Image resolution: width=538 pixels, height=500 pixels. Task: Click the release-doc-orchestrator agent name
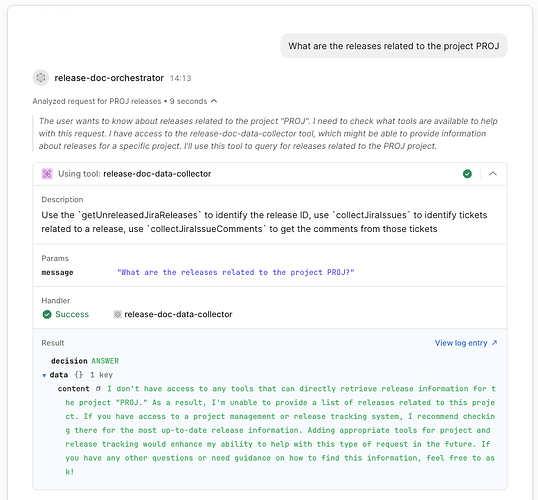click(x=109, y=78)
